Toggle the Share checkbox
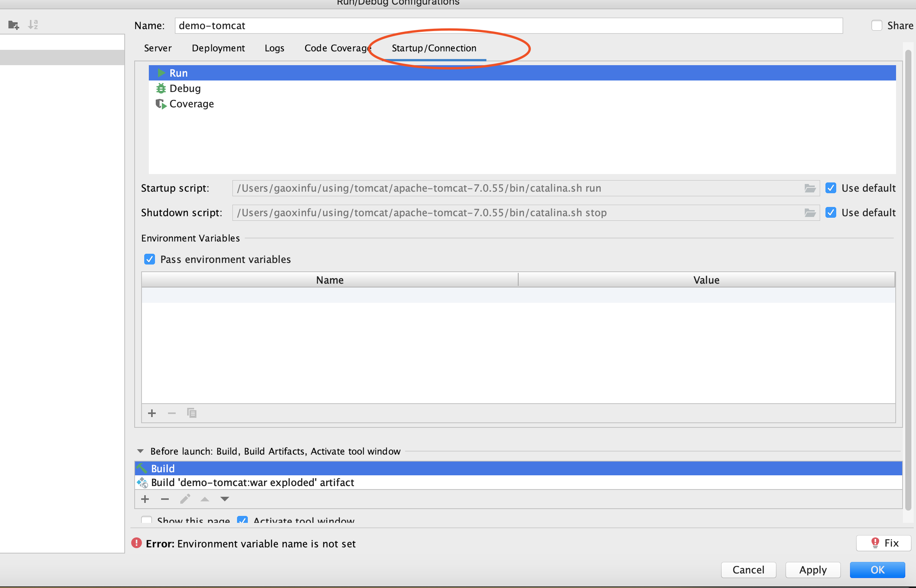This screenshot has height=588, width=916. [x=876, y=26]
